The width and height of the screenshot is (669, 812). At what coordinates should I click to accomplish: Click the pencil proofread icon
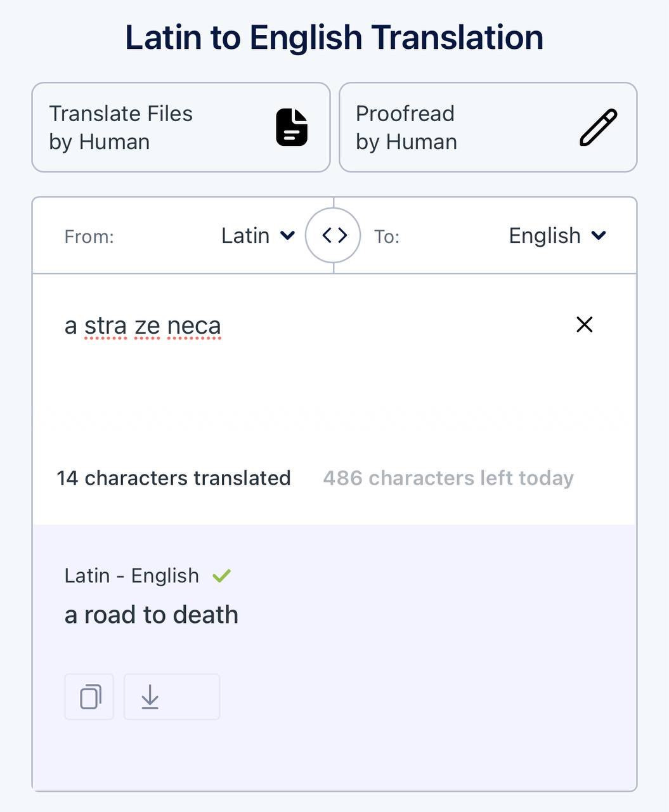598,128
